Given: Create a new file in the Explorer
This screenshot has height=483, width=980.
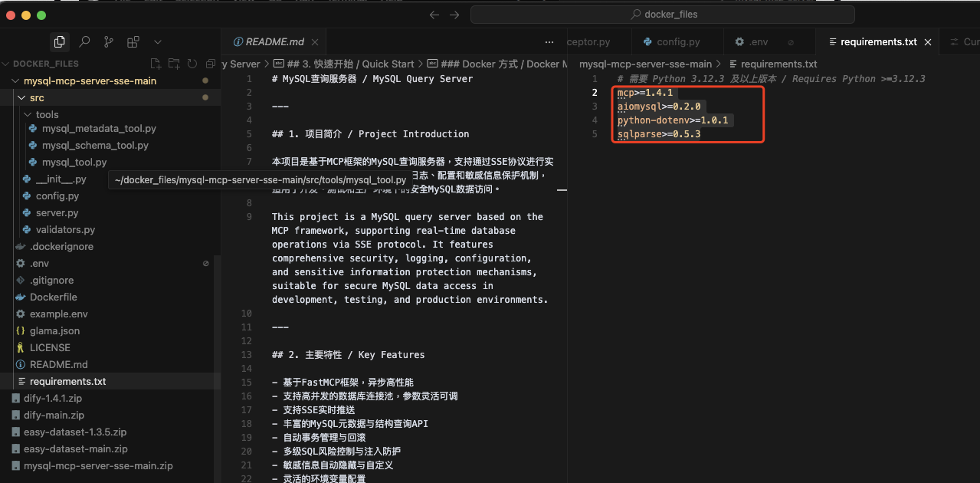Looking at the screenshot, I should [155, 64].
